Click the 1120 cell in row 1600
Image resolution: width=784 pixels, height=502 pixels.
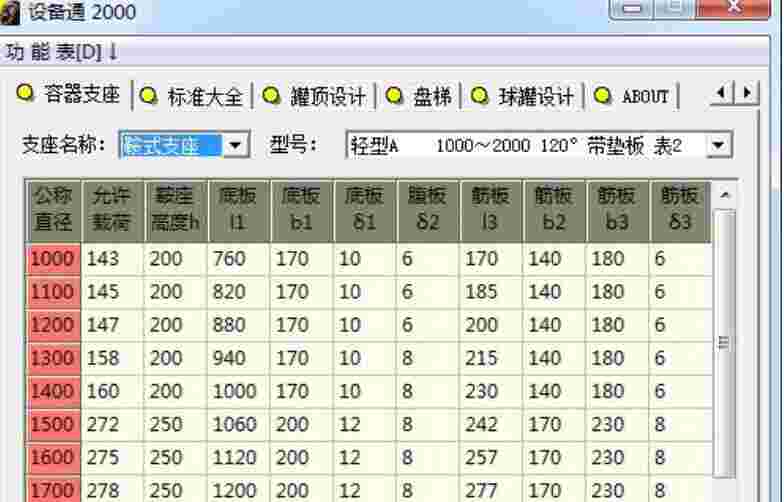(238, 457)
